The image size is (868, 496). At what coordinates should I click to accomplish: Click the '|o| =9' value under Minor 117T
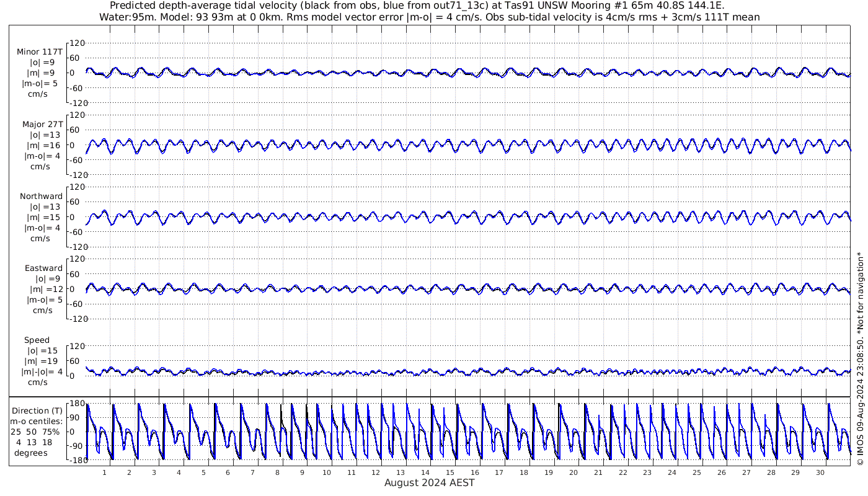42,62
